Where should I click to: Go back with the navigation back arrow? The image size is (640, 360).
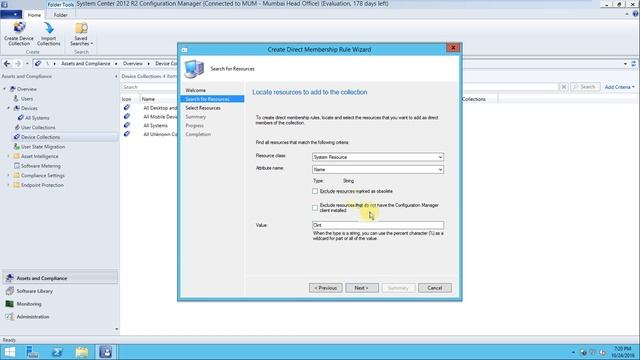pyautogui.click(x=7, y=64)
